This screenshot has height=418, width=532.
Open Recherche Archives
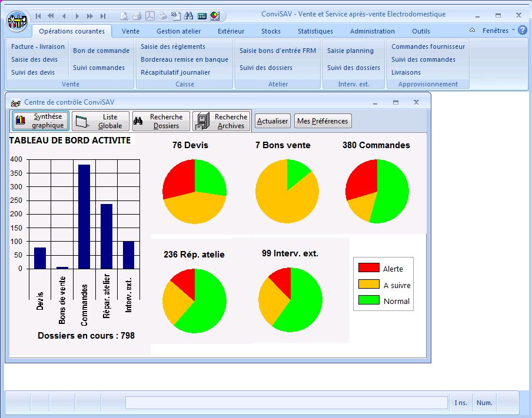click(221, 121)
